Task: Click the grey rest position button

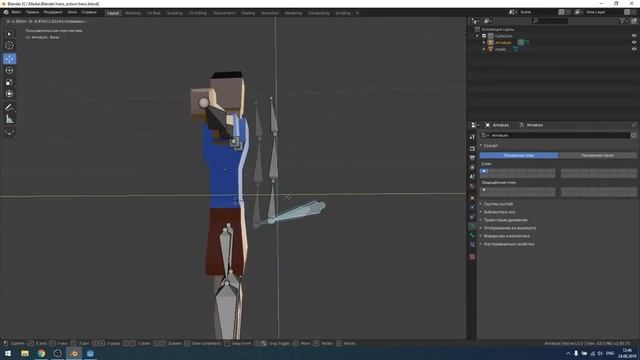Action: click(x=597, y=156)
